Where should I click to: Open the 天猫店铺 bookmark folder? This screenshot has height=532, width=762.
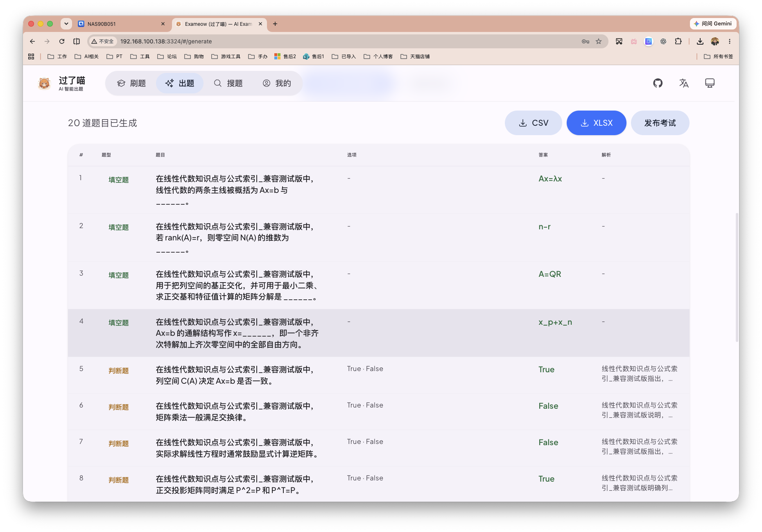(x=415, y=57)
